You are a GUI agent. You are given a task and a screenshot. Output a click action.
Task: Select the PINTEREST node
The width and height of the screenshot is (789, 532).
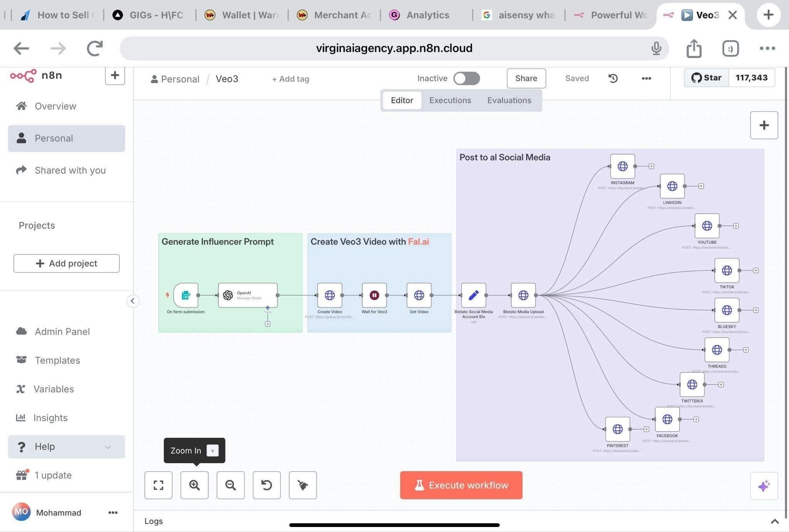point(618,429)
